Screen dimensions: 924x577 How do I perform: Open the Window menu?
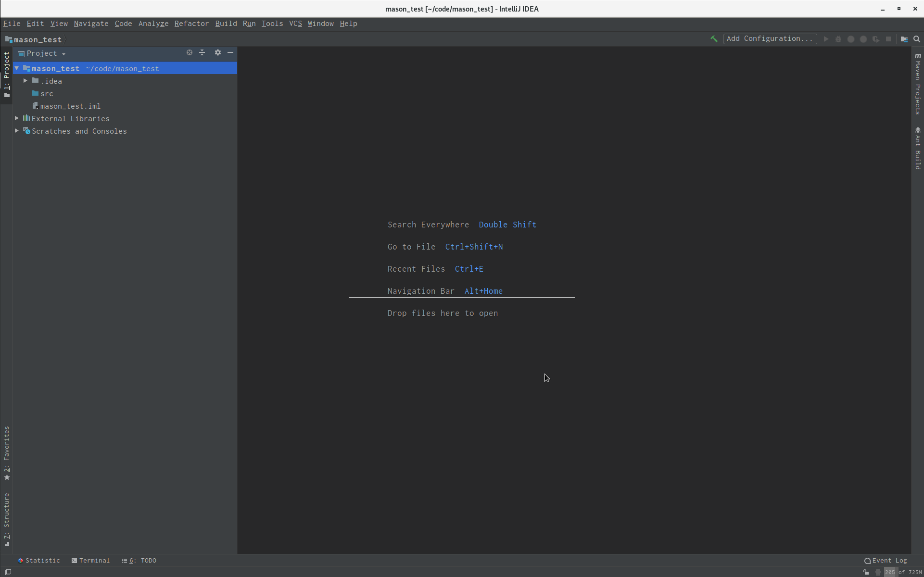320,24
